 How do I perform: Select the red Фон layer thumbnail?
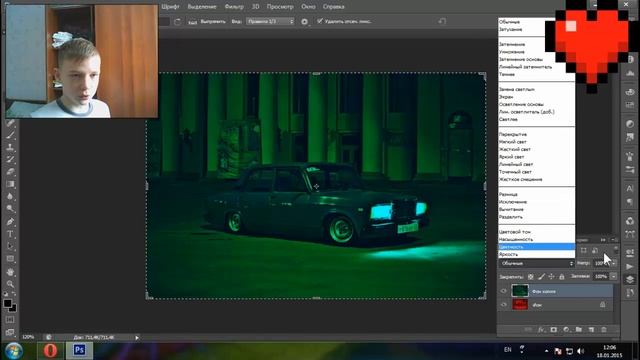[x=520, y=304]
